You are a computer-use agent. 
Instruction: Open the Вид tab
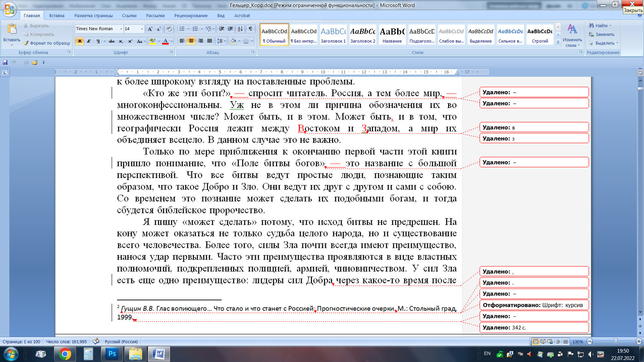221,16
